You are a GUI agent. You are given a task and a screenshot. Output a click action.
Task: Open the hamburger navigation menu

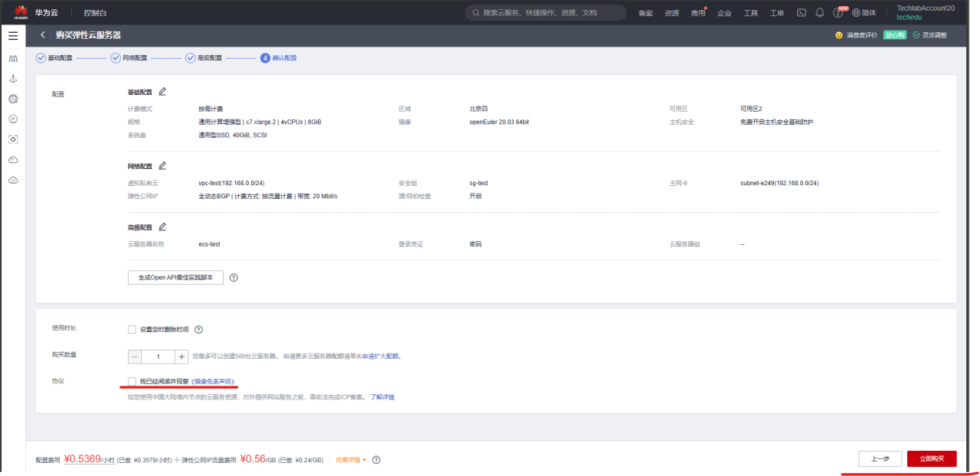[x=12, y=34]
